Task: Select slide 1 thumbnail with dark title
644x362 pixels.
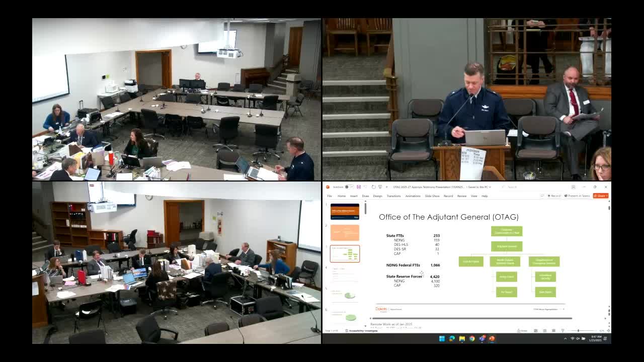Action: click(x=345, y=212)
